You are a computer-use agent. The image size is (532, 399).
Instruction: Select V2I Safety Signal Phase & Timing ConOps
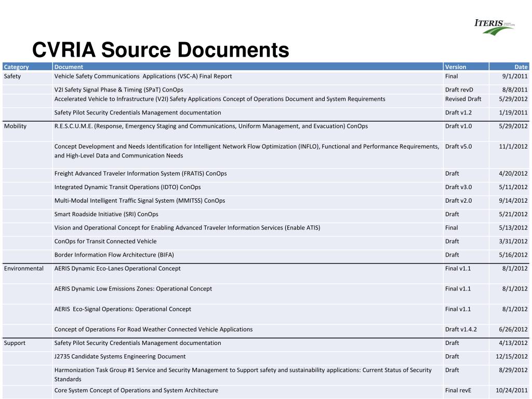[x=118, y=90]
